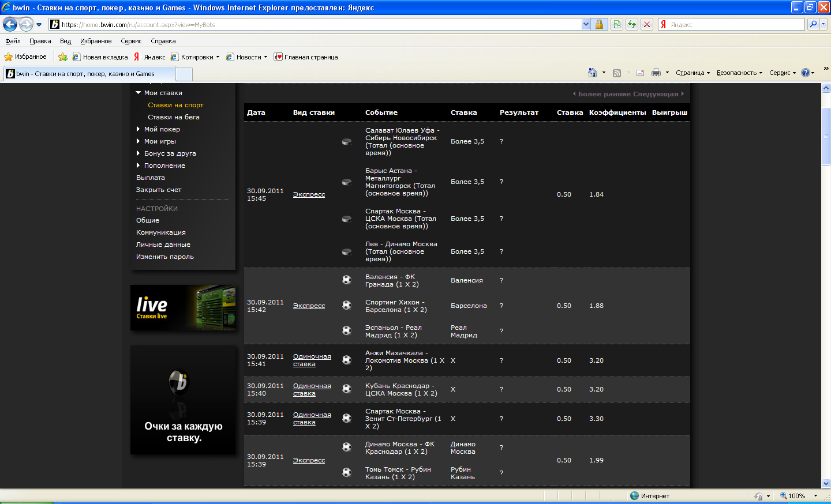Open the Сервис menu in menu bar

pyautogui.click(x=131, y=41)
